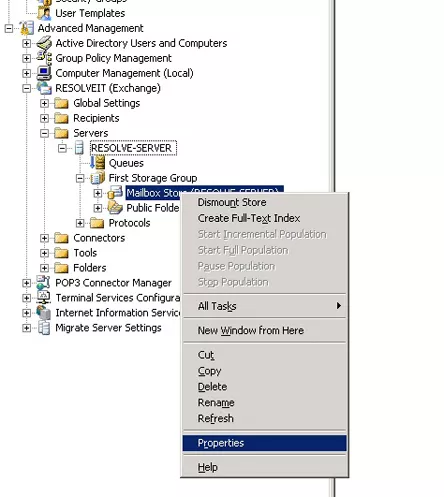Image resolution: width=444 pixels, height=497 pixels.
Task: Expand the Connectors folder
Action: [44, 238]
